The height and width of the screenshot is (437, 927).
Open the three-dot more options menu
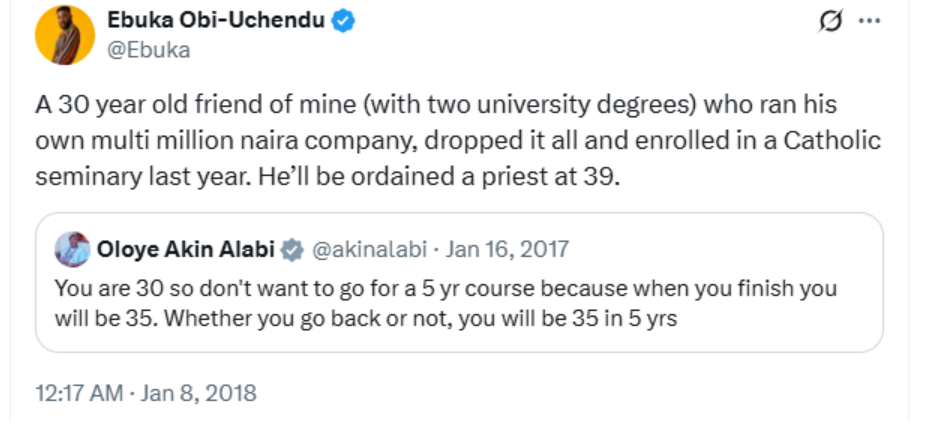870,21
